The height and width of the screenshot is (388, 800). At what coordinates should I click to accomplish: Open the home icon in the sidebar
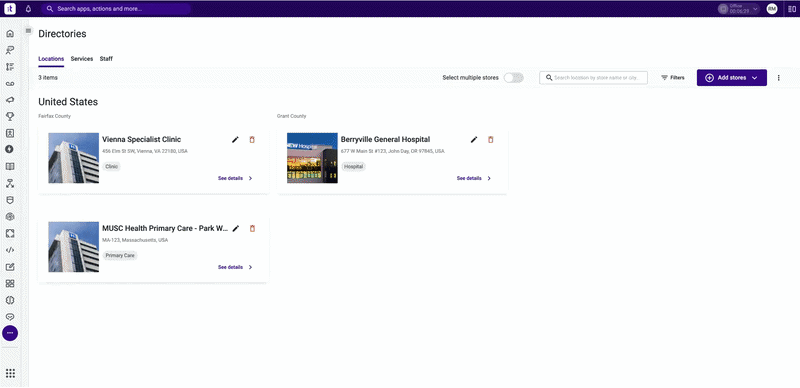point(10,34)
